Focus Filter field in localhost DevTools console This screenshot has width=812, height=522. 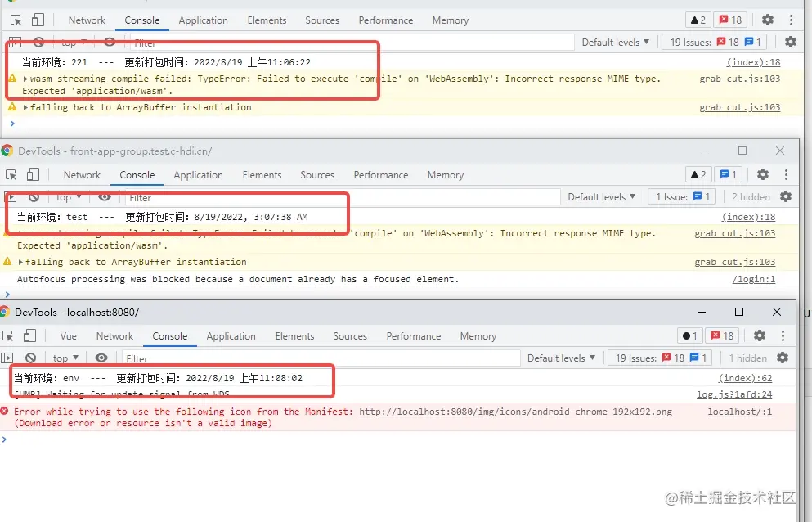tap(321, 358)
